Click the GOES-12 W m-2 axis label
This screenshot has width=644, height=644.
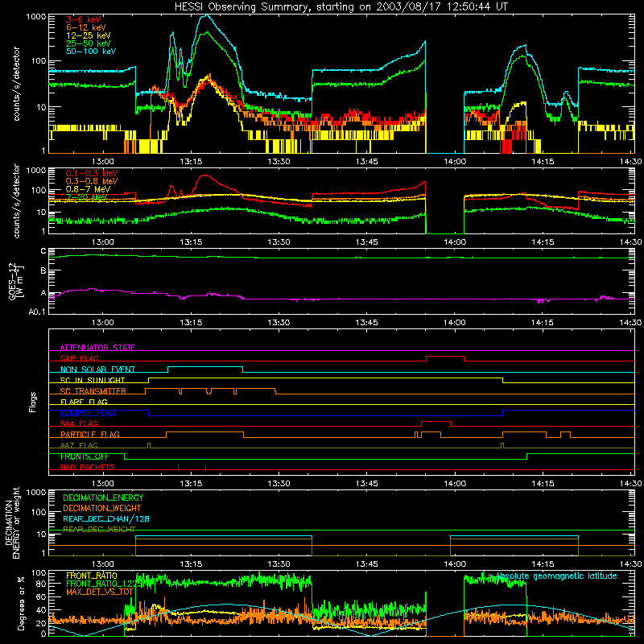pos(16,281)
